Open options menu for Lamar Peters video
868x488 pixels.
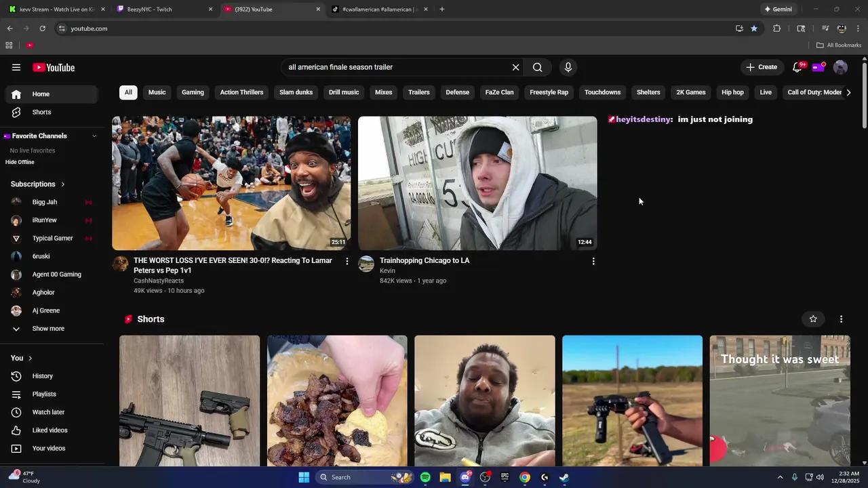(x=347, y=261)
